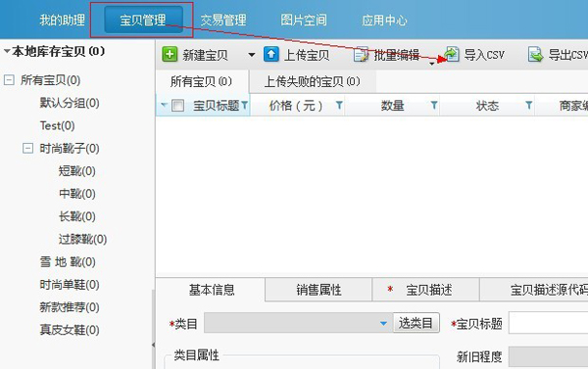Screen dimensions: 588x369
Task: Select the 所有宝贝 (0) list tab
Action: tap(201, 81)
